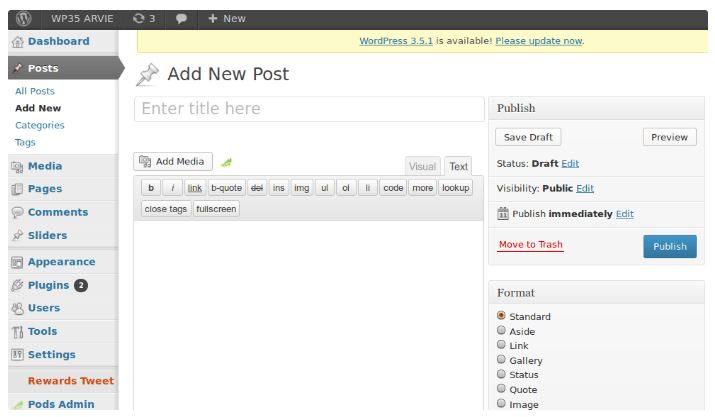Open the Appearance sidebar menu

(60, 262)
